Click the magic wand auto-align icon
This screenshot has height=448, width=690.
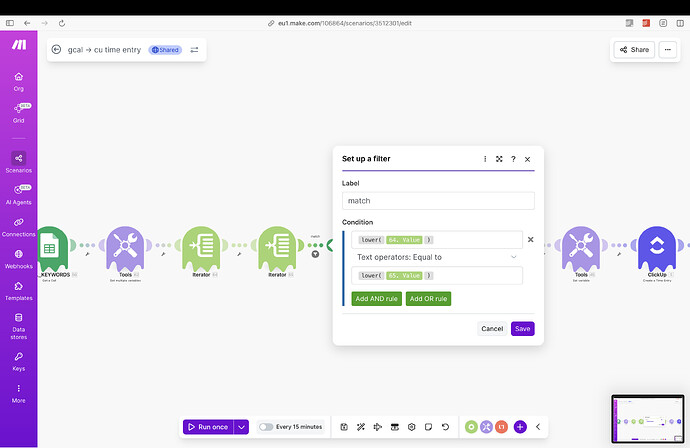click(361, 427)
